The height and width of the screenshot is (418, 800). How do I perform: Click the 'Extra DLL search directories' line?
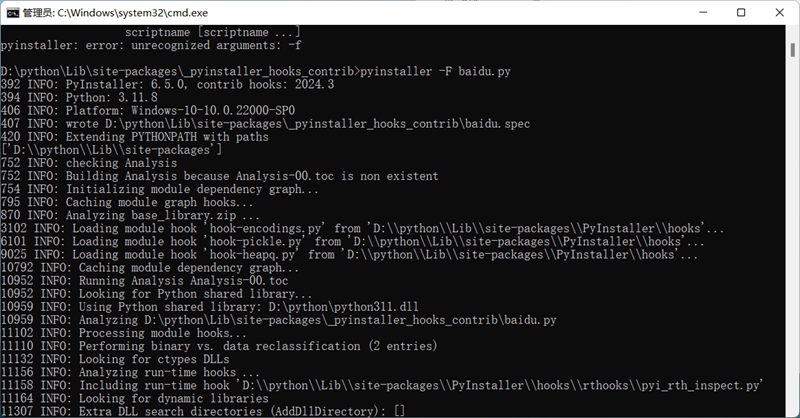[x=203, y=411]
